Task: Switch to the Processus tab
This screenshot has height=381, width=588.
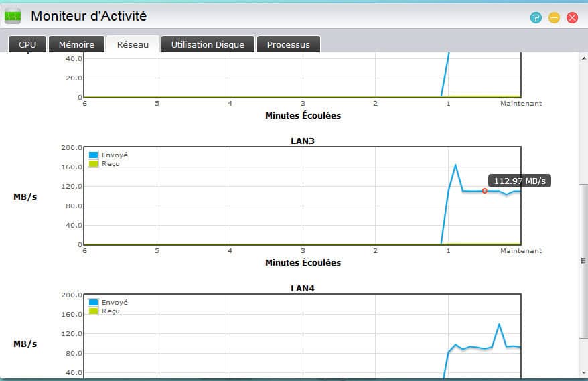Action: pyautogui.click(x=289, y=44)
